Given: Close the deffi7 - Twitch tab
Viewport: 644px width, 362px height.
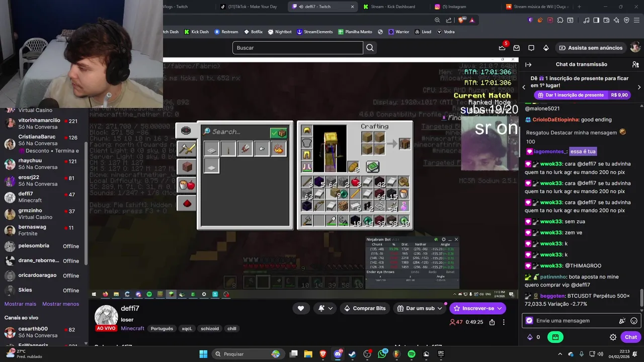Looking at the screenshot, I should [352, 7].
